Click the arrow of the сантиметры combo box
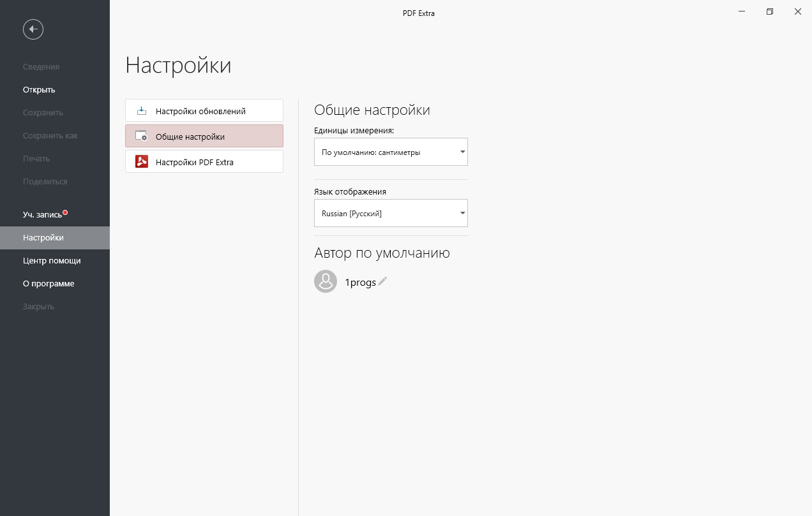812x516 pixels. 463,152
